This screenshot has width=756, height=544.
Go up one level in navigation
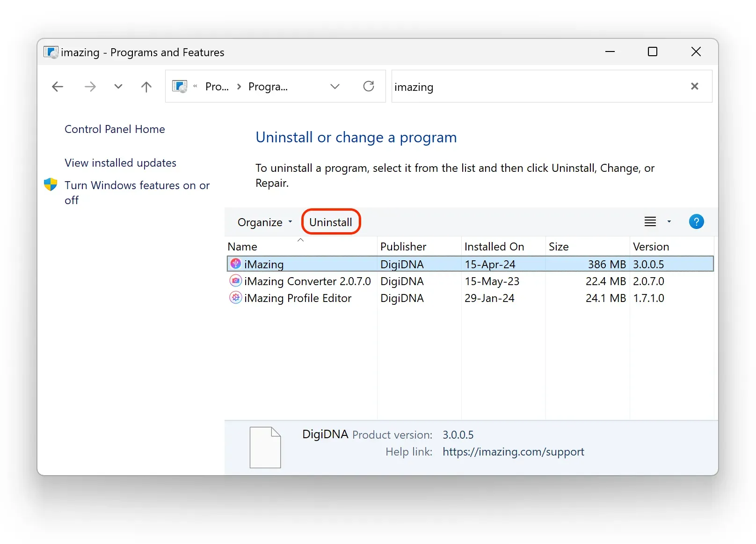point(146,86)
